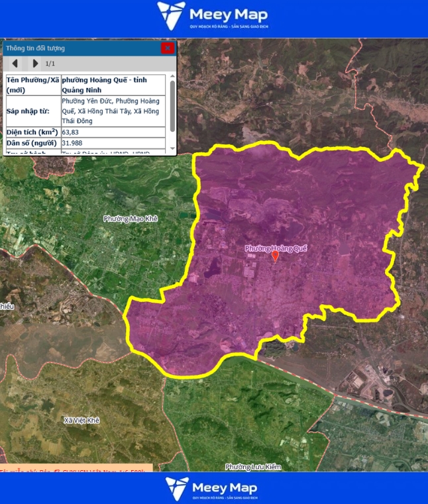Click the 1/1 record counter
Screen dimensions: 428x504
[x=50, y=64]
